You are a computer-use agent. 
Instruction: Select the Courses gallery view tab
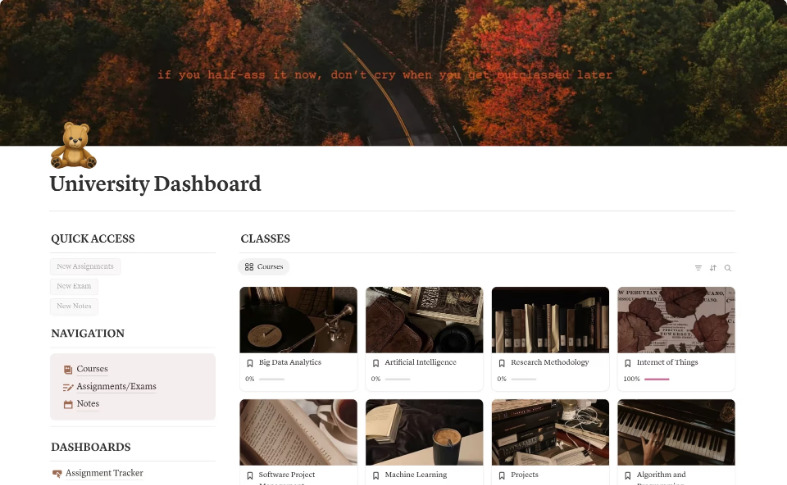(264, 267)
